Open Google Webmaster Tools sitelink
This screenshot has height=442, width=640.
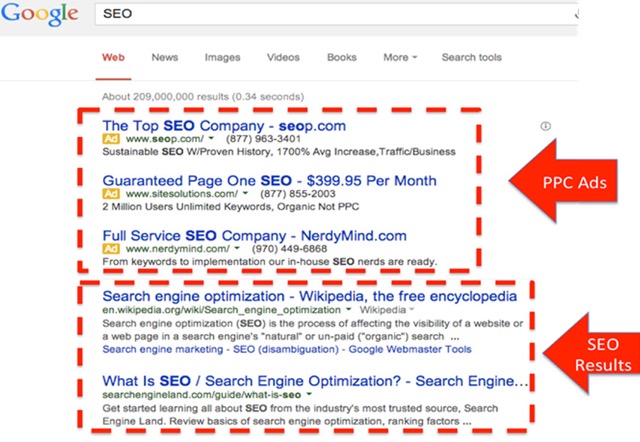pyautogui.click(x=410, y=349)
